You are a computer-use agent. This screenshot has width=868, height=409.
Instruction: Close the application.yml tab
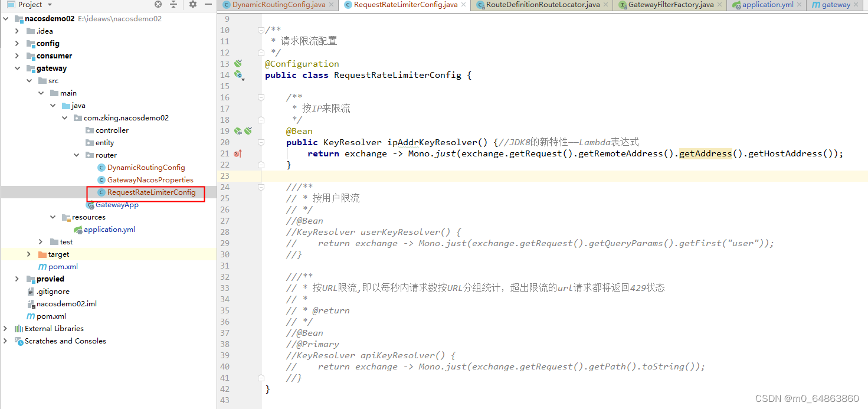tap(800, 5)
